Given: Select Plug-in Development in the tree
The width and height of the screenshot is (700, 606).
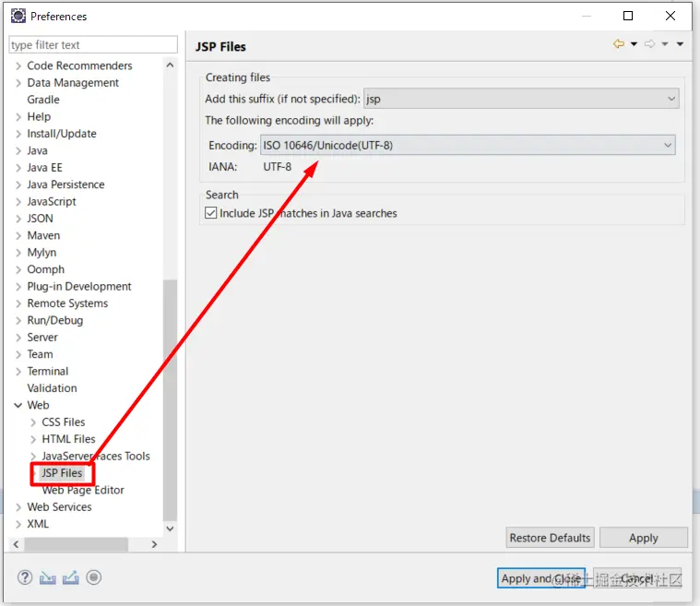Looking at the screenshot, I should click(79, 286).
